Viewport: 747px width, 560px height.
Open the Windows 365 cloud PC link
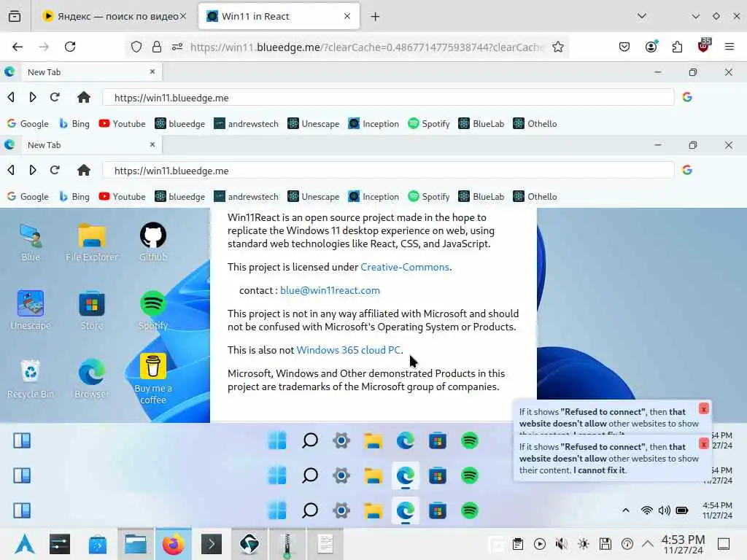(x=348, y=350)
